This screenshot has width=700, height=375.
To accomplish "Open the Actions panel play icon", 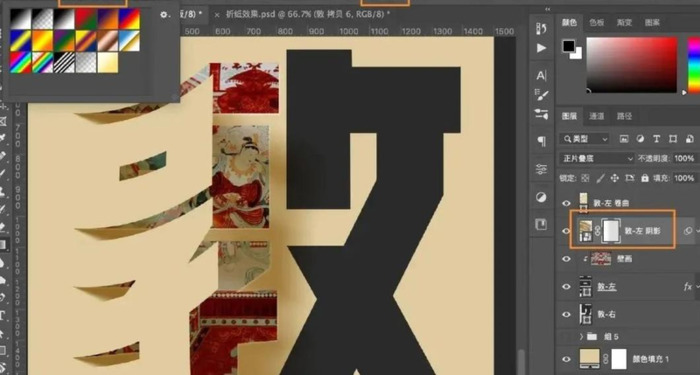I will (x=541, y=48).
